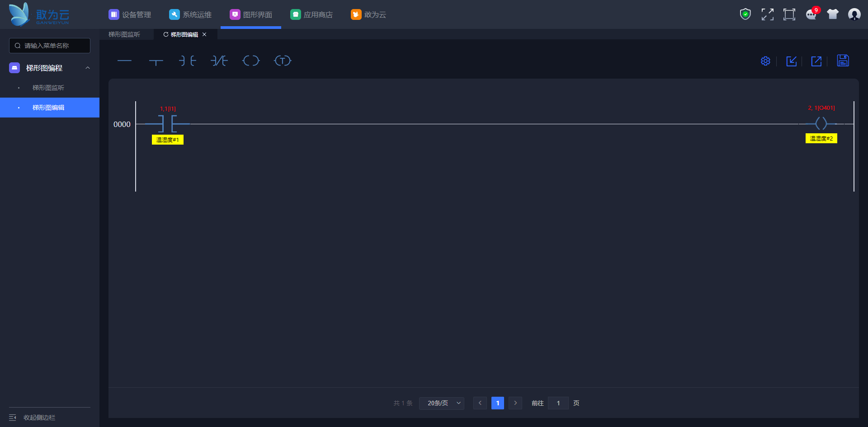This screenshot has width=868, height=427.
Task: Toggle fullscreen expand arrows icon
Action: coord(767,14)
